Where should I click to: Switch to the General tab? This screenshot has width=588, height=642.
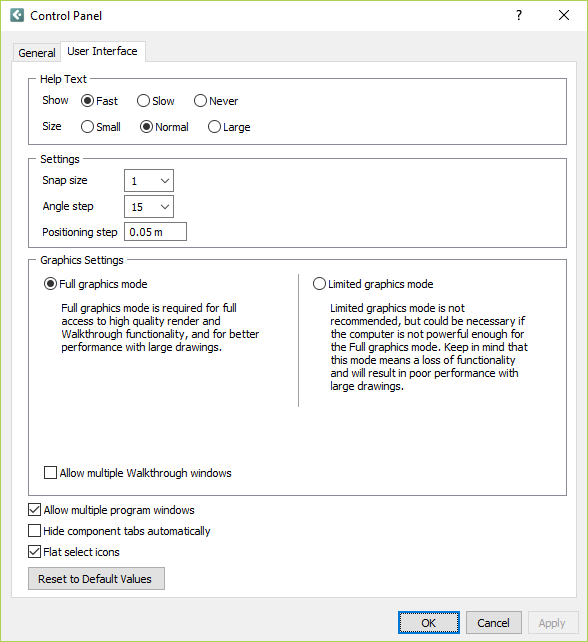tap(36, 53)
